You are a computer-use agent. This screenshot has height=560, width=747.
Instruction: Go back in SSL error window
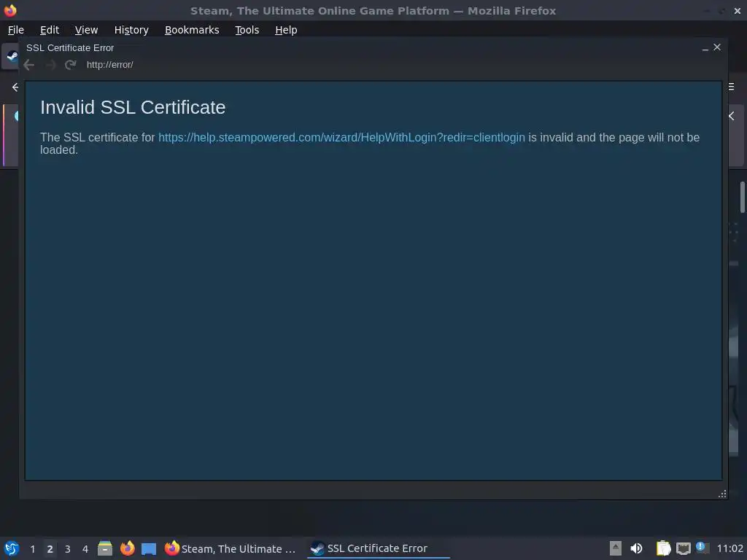pos(28,65)
